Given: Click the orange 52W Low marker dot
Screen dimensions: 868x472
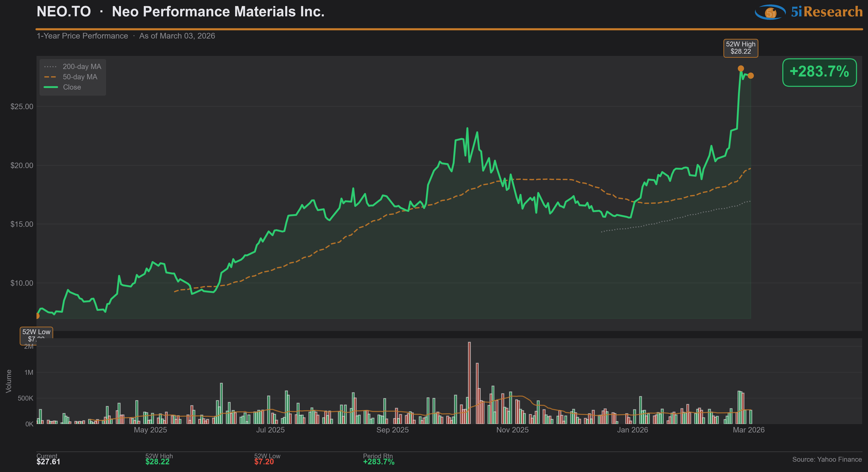Looking at the screenshot, I should tap(37, 316).
